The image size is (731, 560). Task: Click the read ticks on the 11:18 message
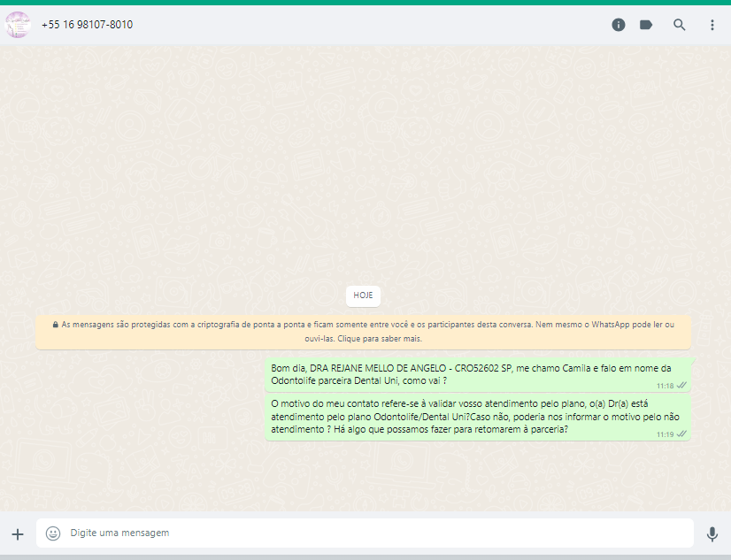click(681, 386)
